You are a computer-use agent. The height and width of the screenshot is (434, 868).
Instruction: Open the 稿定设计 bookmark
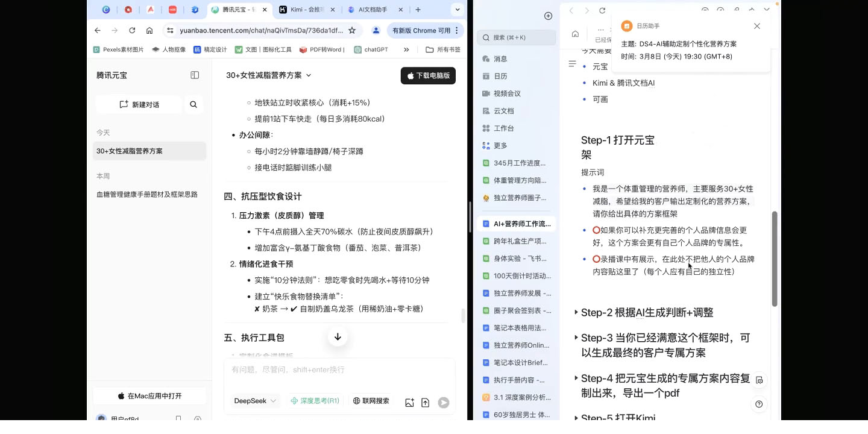coord(210,49)
